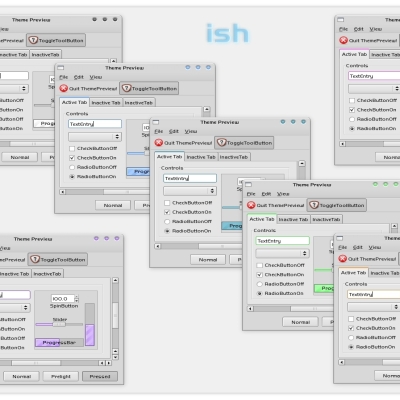This screenshot has height=400, width=400.
Task: Click Normal button in blue-accent window
Action: [113, 205]
